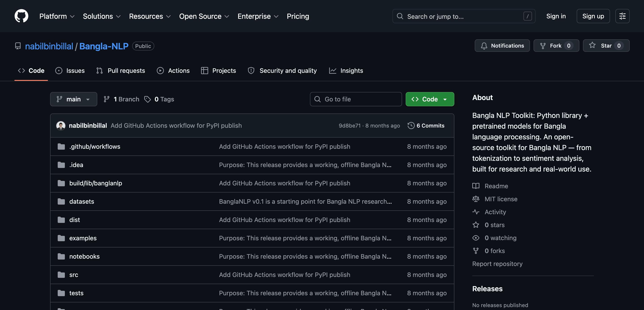Click the folder icon for dist
The image size is (644, 310).
tap(61, 220)
